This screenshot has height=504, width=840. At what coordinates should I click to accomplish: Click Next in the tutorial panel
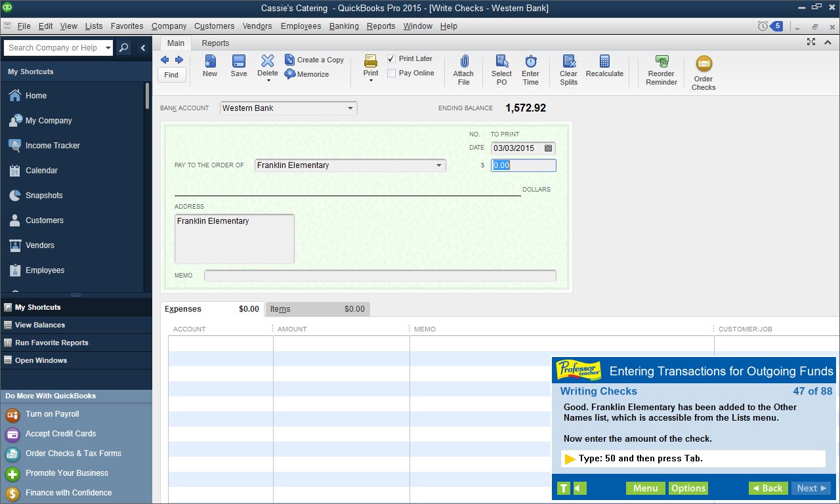(810, 488)
